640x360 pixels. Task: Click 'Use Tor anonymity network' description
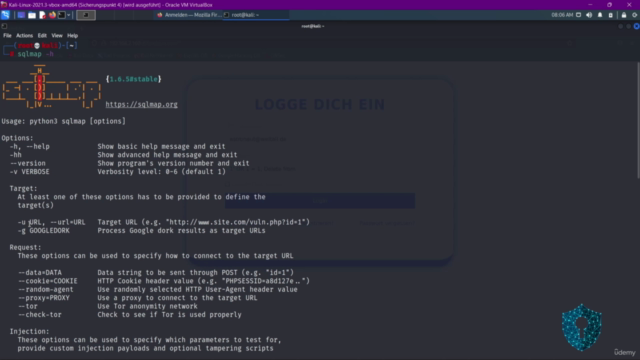click(147, 306)
